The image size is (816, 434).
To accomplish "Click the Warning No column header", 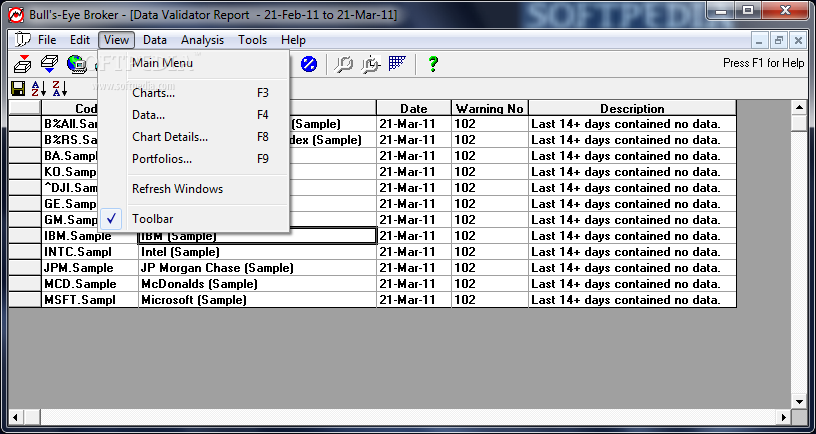I will [x=490, y=108].
